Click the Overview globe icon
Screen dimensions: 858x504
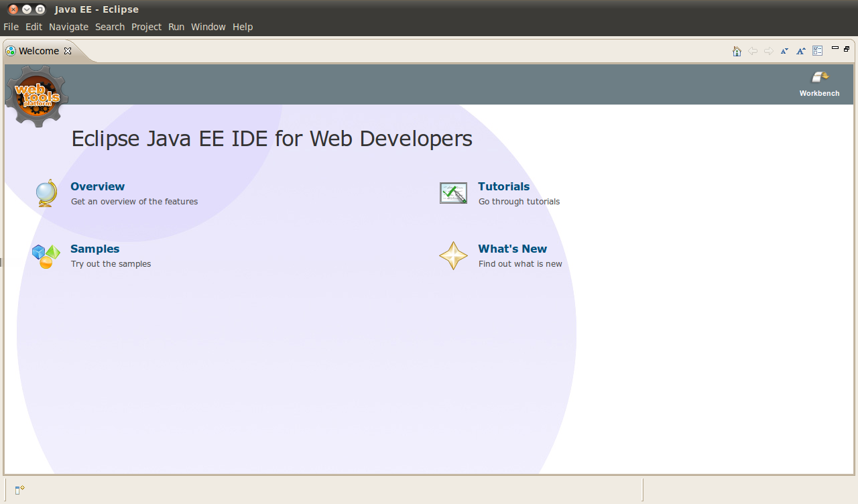[x=46, y=193]
